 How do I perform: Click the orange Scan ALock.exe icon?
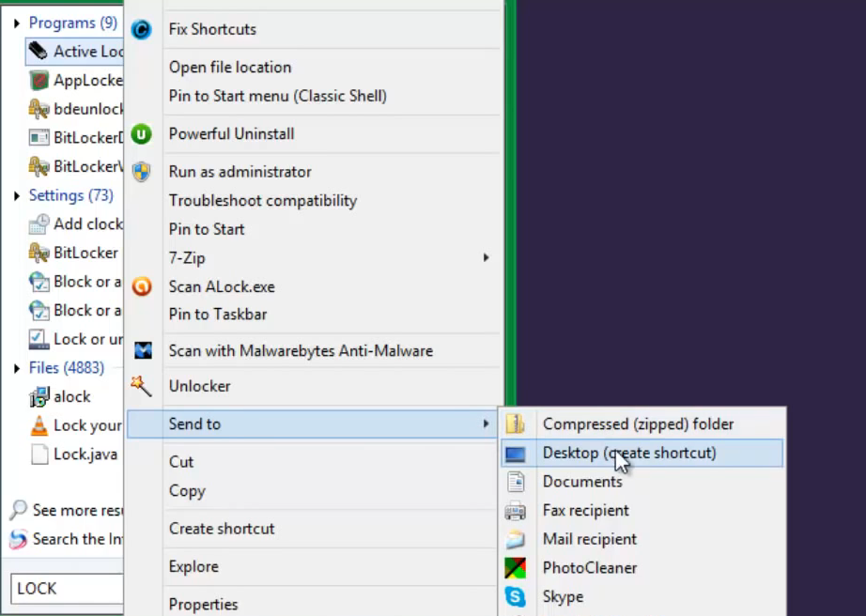[x=141, y=286]
